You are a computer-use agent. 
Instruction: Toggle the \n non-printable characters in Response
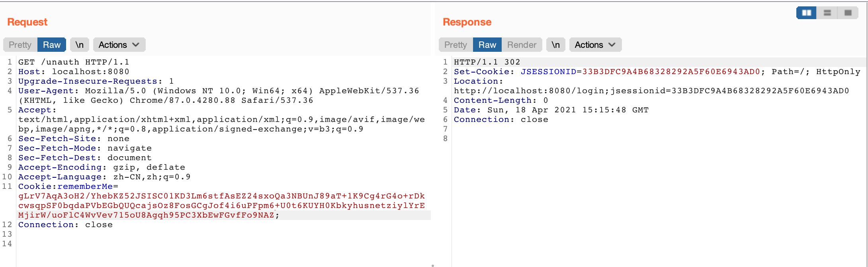(555, 45)
